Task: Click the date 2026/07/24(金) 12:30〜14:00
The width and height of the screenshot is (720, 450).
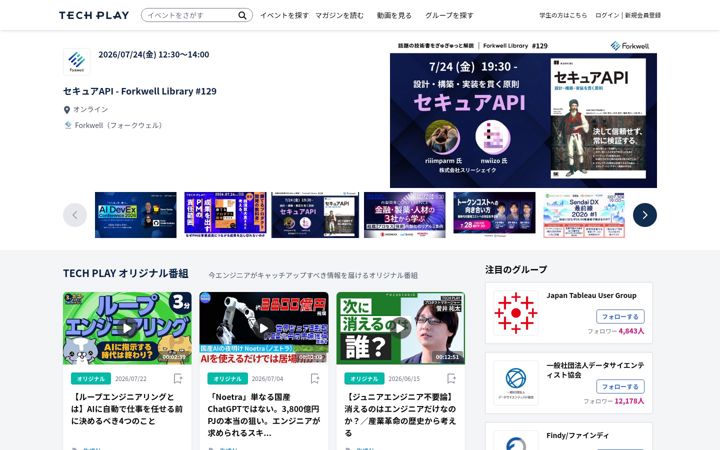Action: click(x=153, y=54)
